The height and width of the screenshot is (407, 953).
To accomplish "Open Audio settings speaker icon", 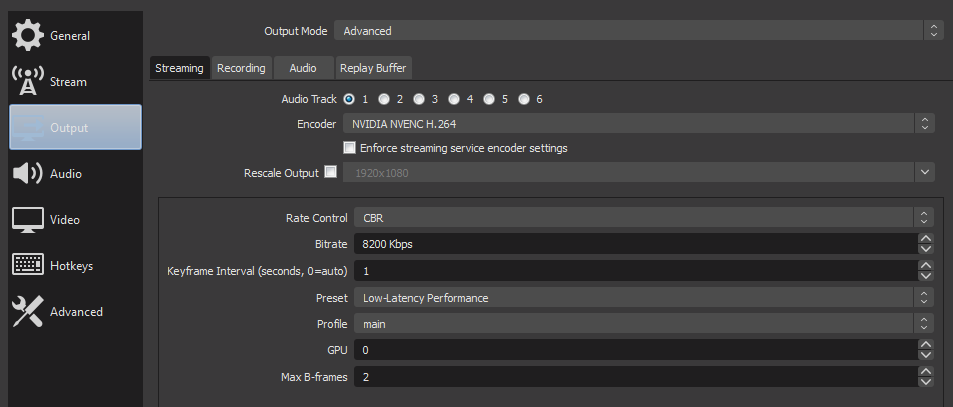I will pyautogui.click(x=27, y=174).
